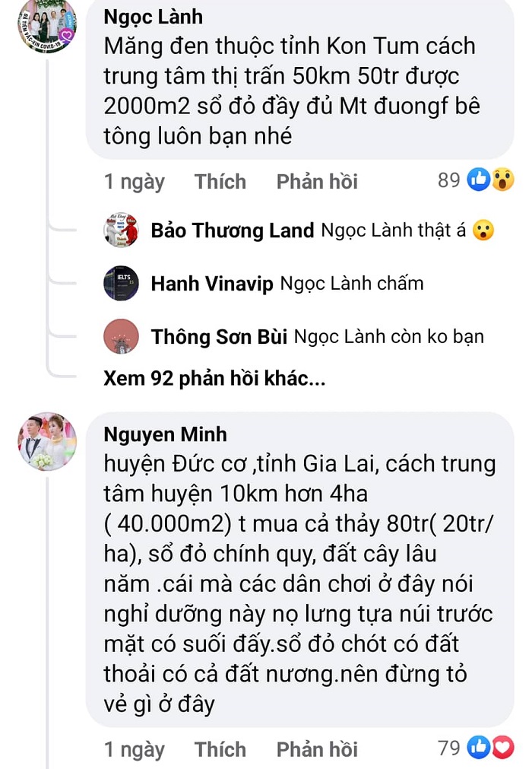
Task: Click Bảo Thương Land's avatar icon
Action: pos(121,230)
